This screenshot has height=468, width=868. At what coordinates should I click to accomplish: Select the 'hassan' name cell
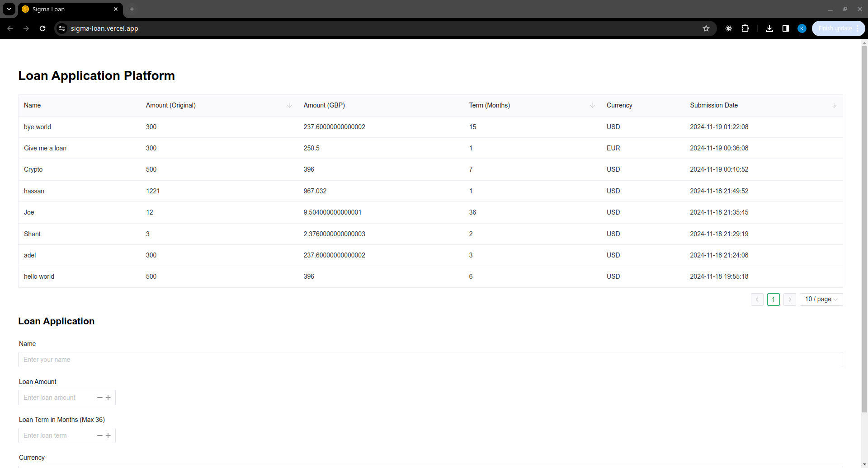(34, 191)
